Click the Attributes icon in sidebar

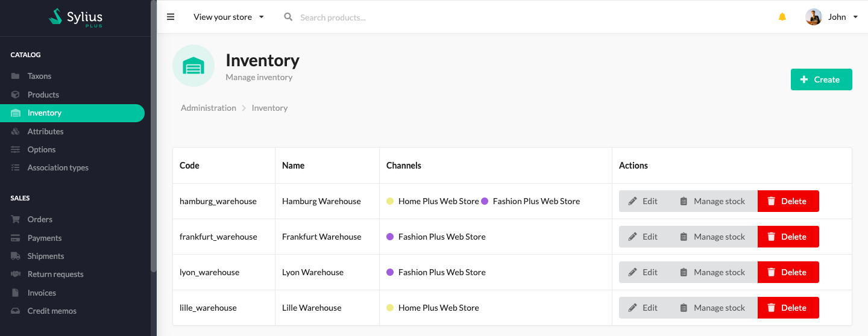click(x=16, y=131)
